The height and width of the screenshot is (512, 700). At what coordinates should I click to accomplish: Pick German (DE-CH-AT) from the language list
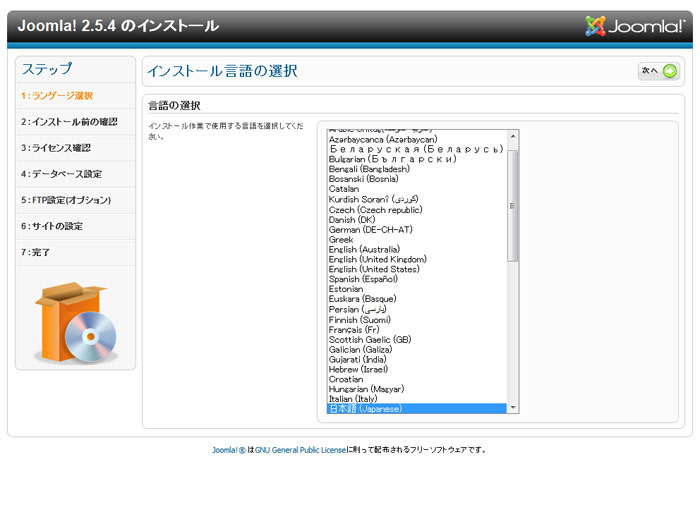click(368, 229)
